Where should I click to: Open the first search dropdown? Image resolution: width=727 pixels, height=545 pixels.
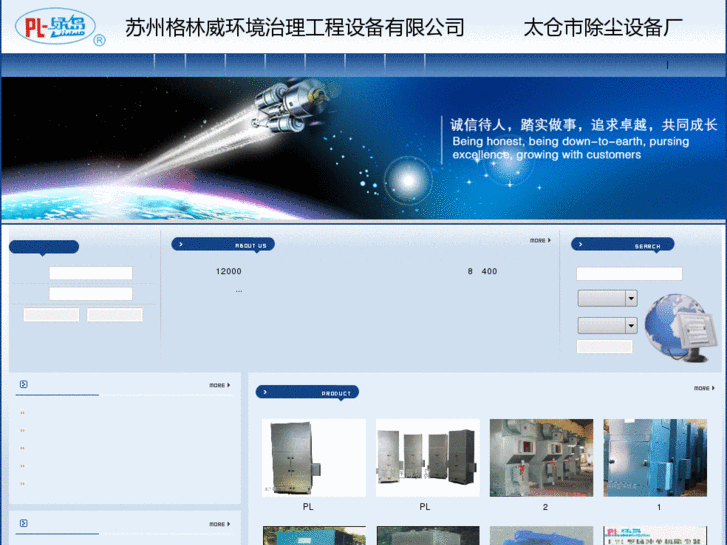607,298
